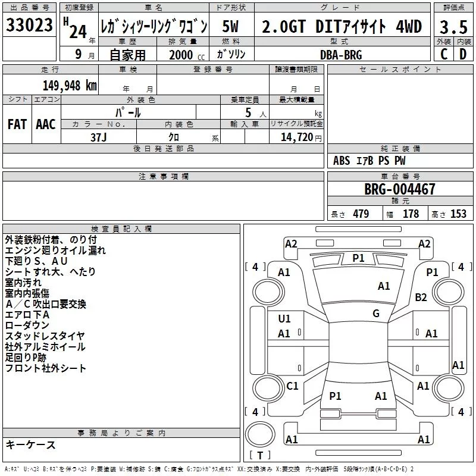Image resolution: width=476 pixels, height=476 pixels.
Task: Select the B2 damage mark
Action: point(421,297)
